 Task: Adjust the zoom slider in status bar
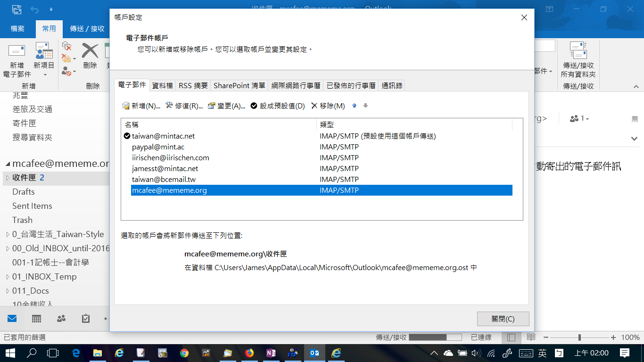(579, 337)
